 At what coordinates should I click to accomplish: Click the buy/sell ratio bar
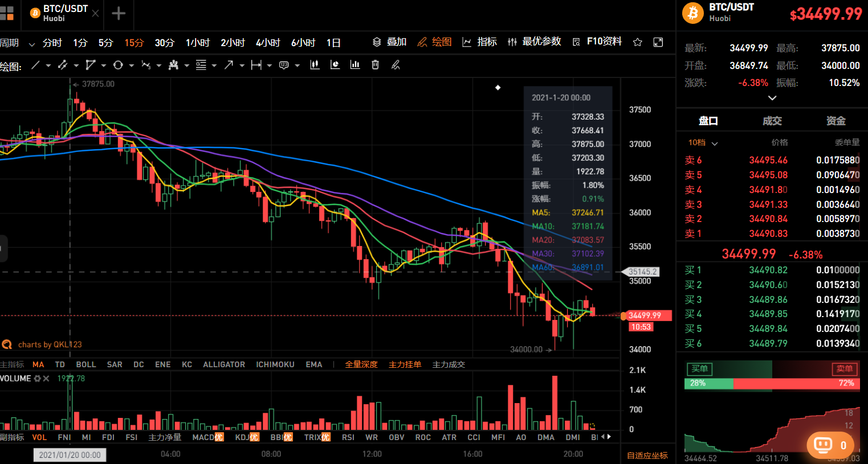[x=772, y=384]
